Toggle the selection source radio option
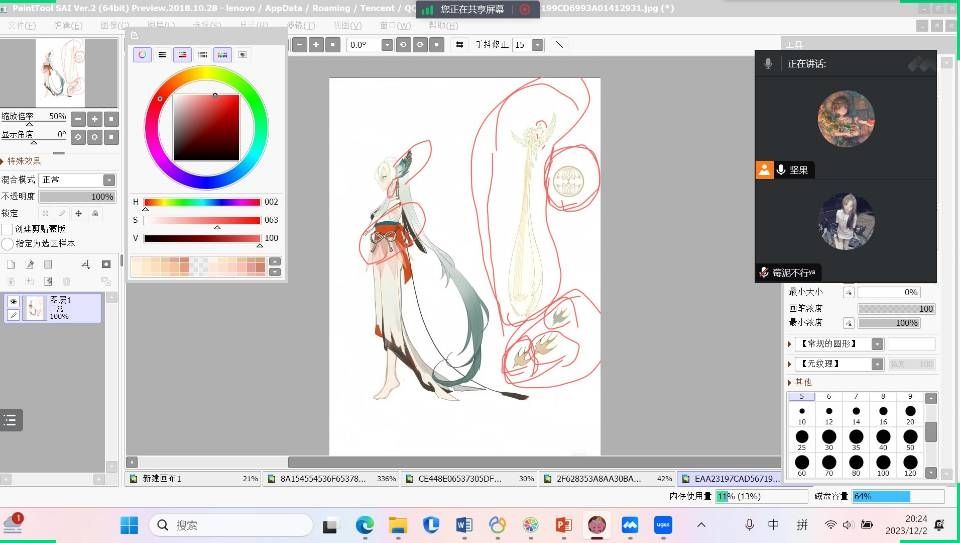Viewport: 960px width, 543px height. tap(8, 243)
